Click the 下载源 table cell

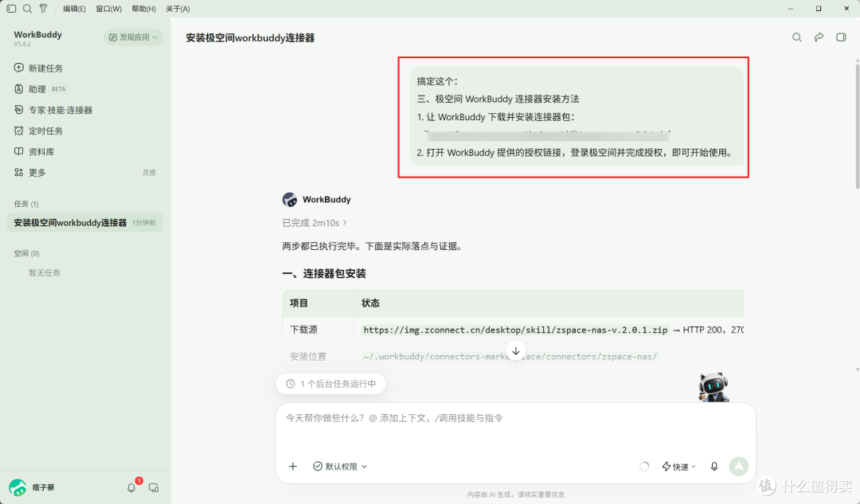click(304, 330)
